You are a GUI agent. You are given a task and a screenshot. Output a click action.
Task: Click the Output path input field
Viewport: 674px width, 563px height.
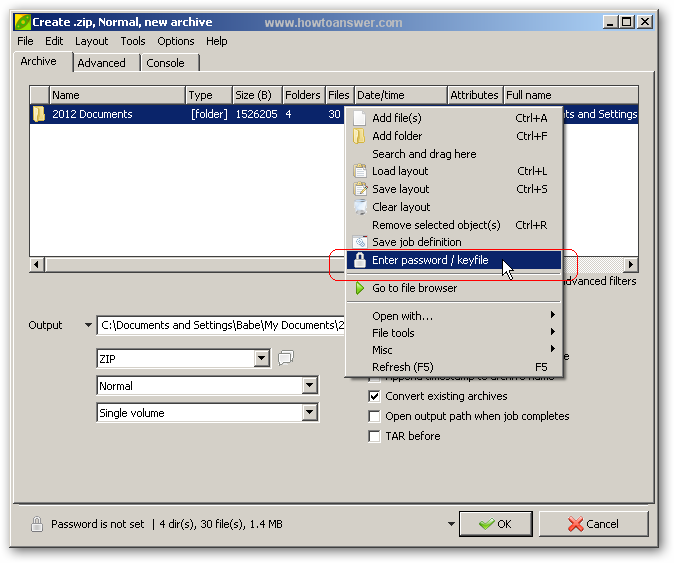pos(221,325)
